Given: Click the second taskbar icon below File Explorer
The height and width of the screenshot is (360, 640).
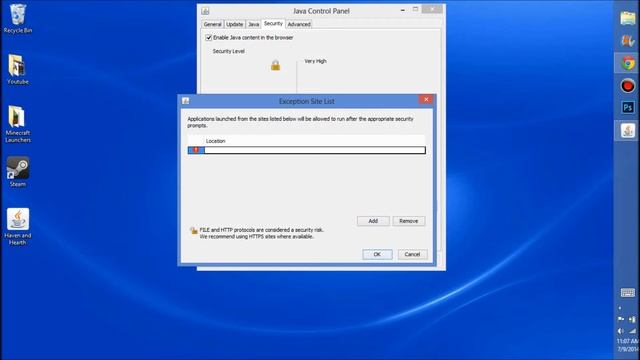Looking at the screenshot, I should [x=628, y=41].
